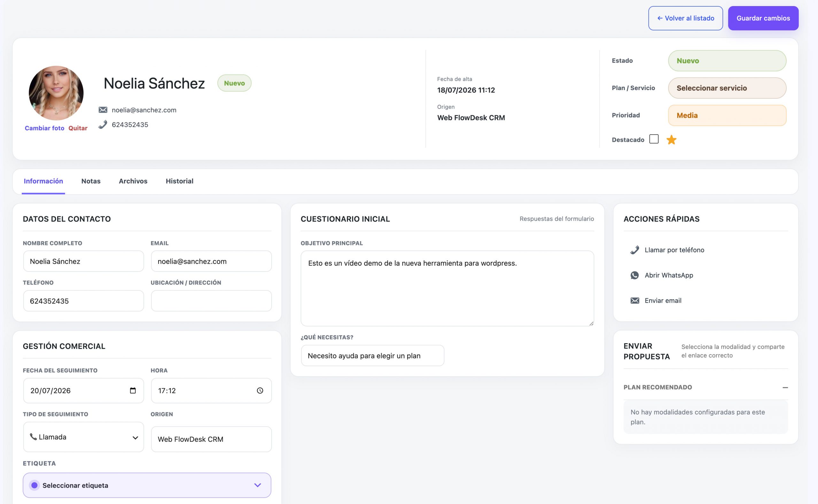Click the Fecha de alta value 18/07/2026 11:12
The width and height of the screenshot is (818, 504).
pos(466,90)
